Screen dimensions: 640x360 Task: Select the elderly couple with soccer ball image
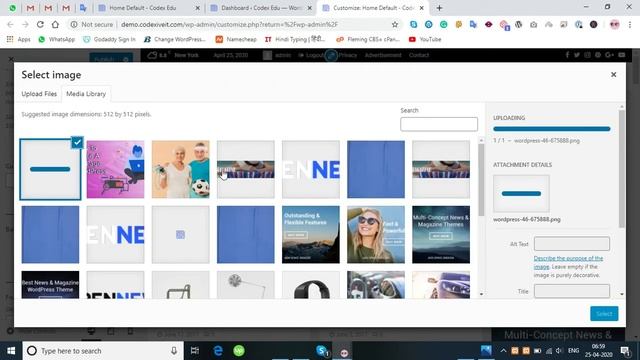point(180,169)
